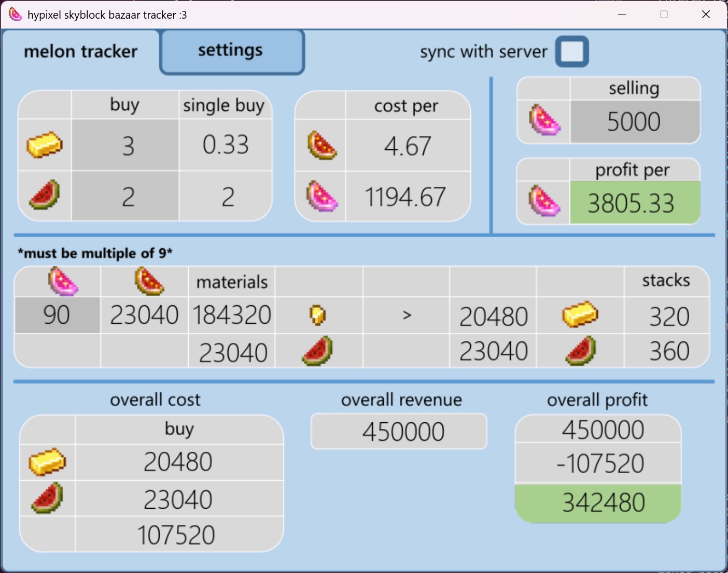Click the gold ingot icon beside 320 stacks
The width and height of the screenshot is (728, 573).
point(580,314)
